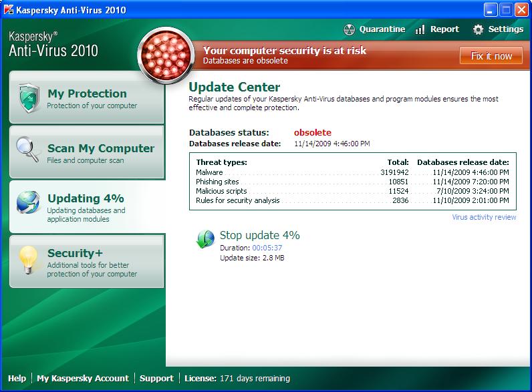
Task: Open My Kaspersky Account link
Action: click(83, 378)
